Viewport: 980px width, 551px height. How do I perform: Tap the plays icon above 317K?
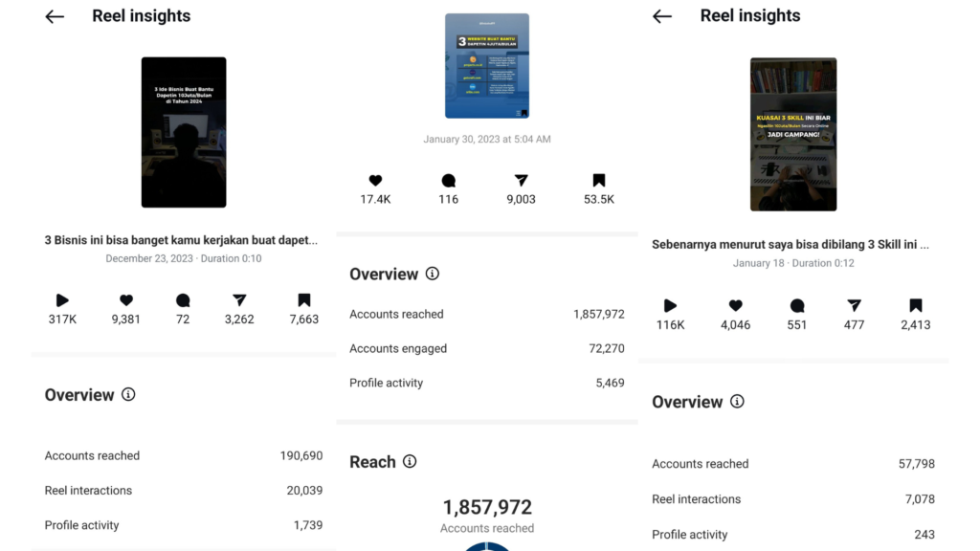point(62,300)
